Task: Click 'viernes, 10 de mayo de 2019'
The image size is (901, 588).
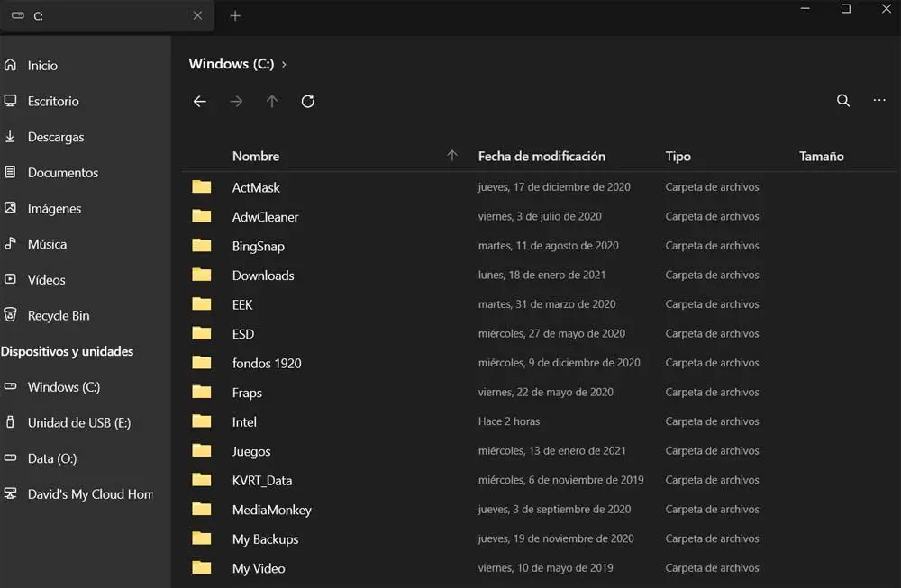Action: pyautogui.click(x=545, y=568)
